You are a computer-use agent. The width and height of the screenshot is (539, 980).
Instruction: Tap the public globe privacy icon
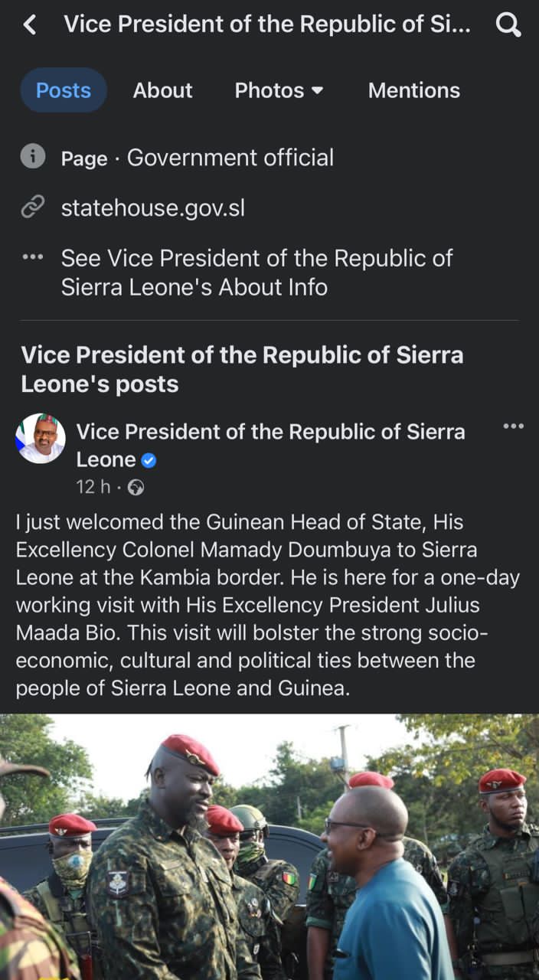tap(136, 488)
